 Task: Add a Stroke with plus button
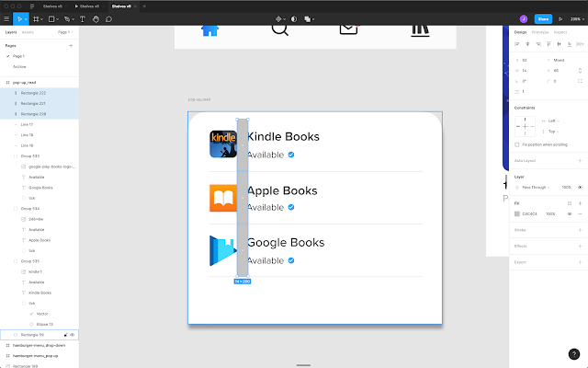pyautogui.click(x=580, y=230)
